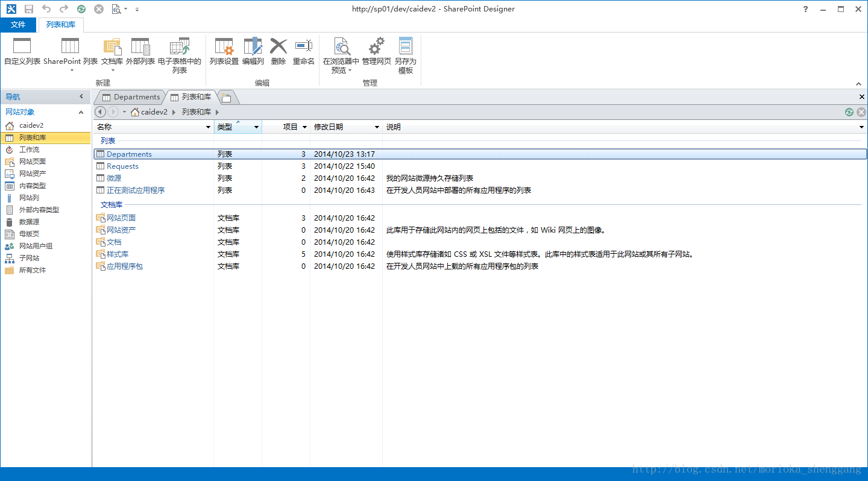Select the 列表和库 ribbon tab

coord(61,25)
